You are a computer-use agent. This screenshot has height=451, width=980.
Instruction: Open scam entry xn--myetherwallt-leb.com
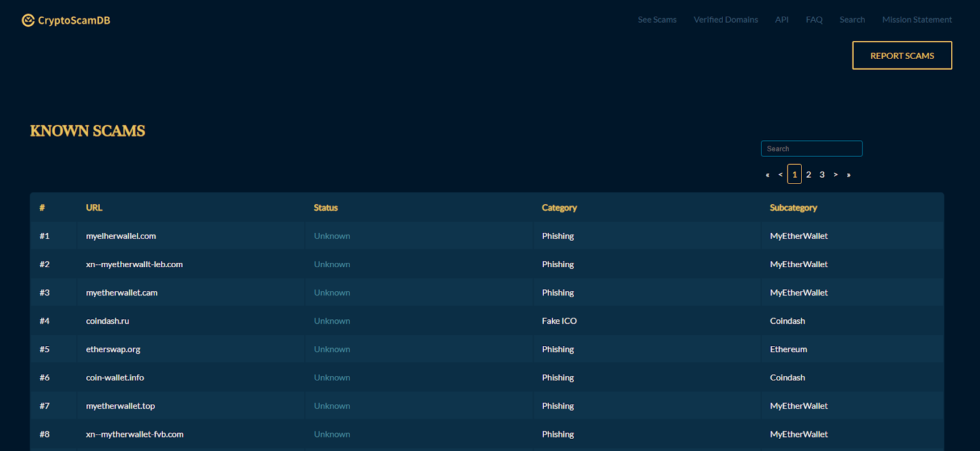click(x=134, y=264)
